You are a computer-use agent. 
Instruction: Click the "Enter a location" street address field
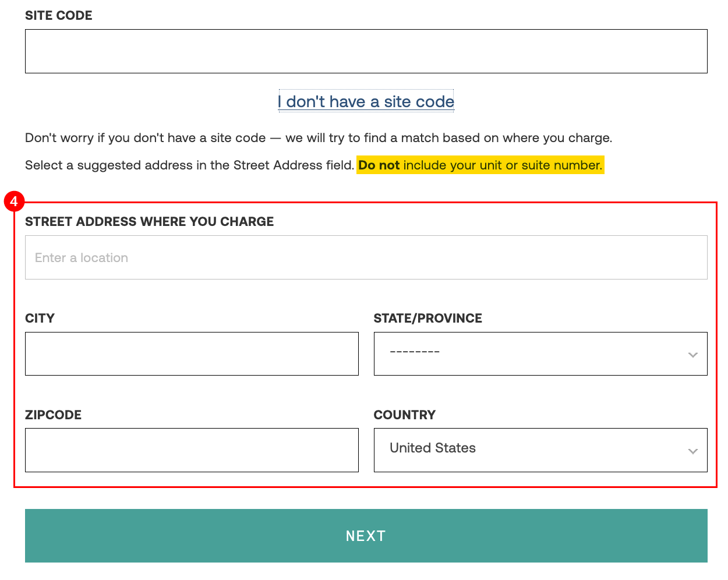point(366,257)
